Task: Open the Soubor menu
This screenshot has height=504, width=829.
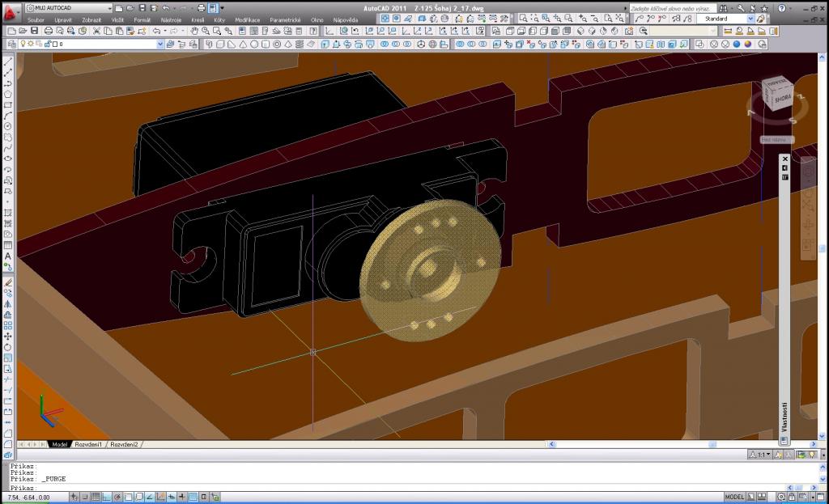Action: pyautogui.click(x=37, y=19)
